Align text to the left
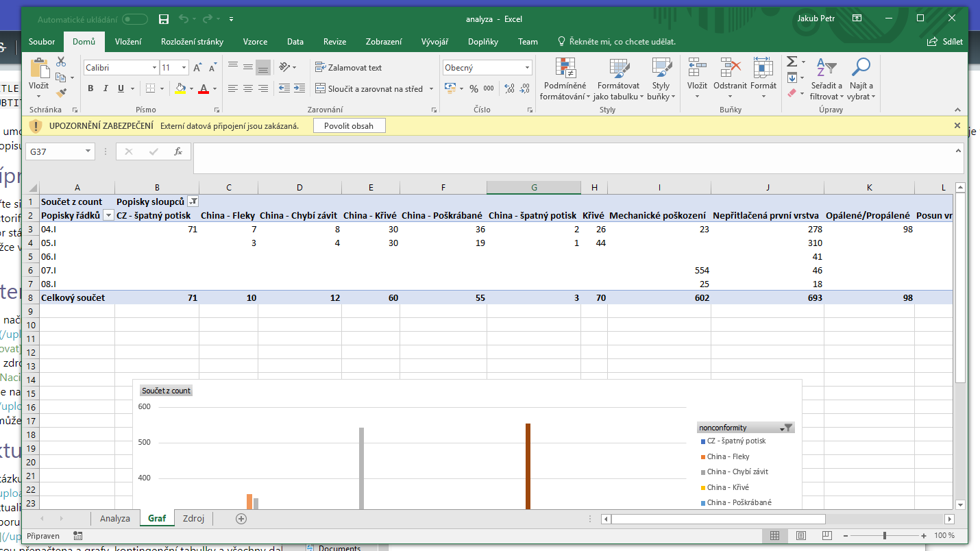The width and height of the screenshot is (980, 551). click(x=233, y=88)
